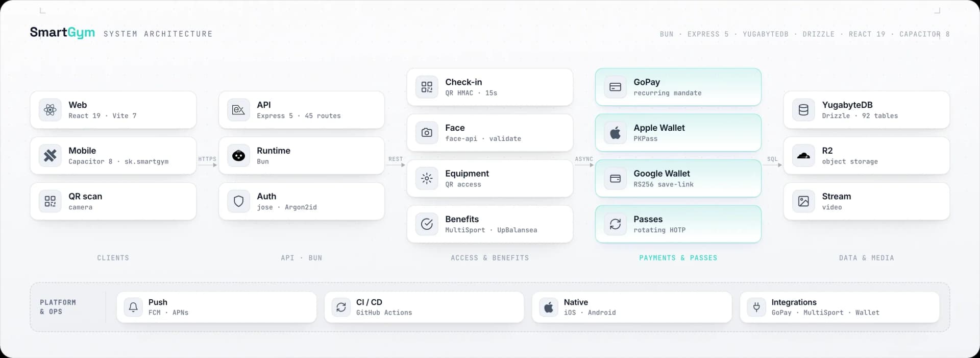The image size is (980, 358).
Task: Click the image icon on Stream card
Action: click(x=803, y=201)
